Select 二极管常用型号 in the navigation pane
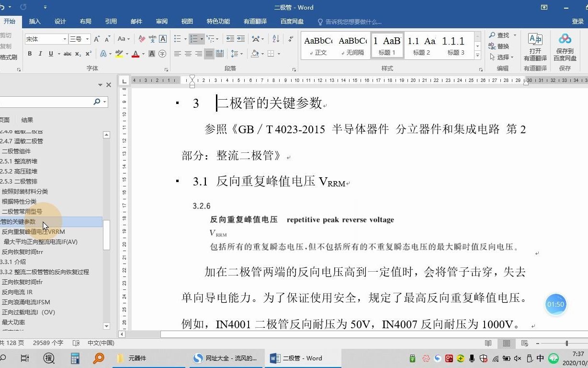 tap(23, 211)
